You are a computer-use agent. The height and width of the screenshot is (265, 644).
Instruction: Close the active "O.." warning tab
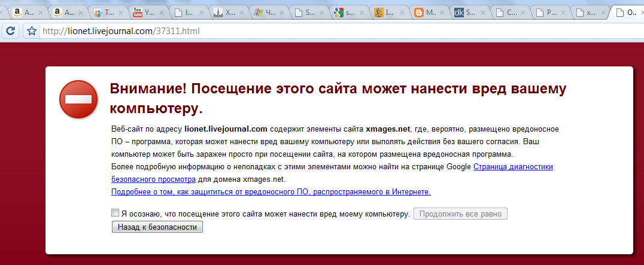tap(642, 13)
